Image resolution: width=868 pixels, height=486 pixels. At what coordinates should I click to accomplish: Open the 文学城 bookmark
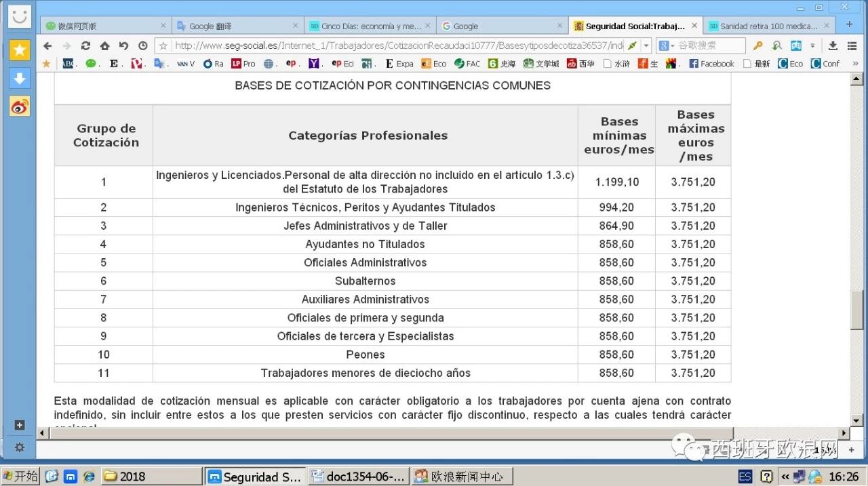540,64
